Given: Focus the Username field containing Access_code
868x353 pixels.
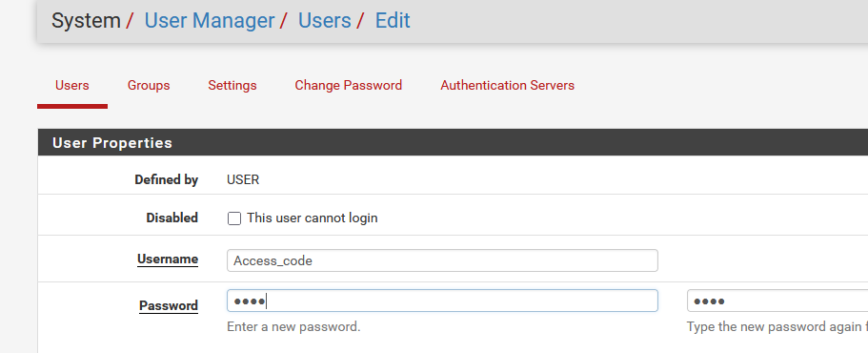Looking at the screenshot, I should 442,260.
